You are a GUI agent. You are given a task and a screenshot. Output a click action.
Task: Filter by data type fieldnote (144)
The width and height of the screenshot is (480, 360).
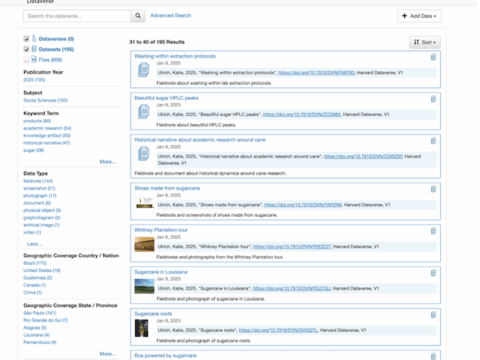(x=38, y=181)
